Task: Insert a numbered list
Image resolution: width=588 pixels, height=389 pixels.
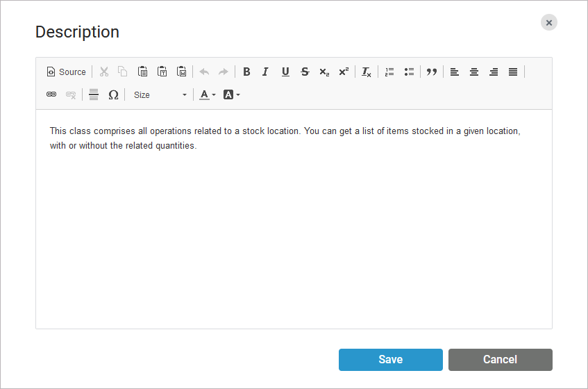Action: tap(389, 72)
